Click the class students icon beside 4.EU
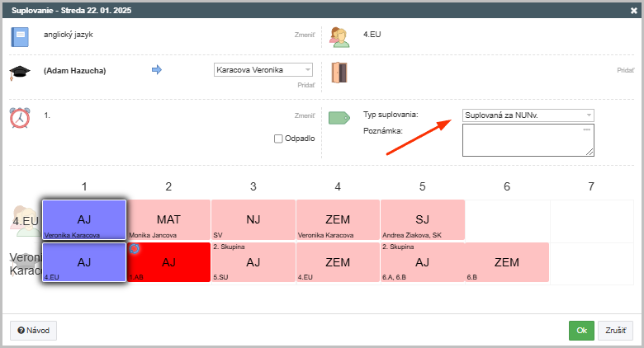644x348 pixels. pos(339,37)
